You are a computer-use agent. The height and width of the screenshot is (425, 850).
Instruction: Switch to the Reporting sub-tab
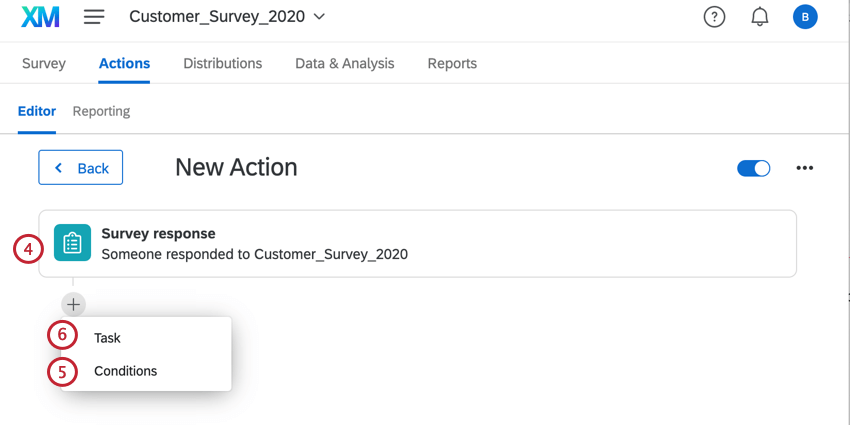pos(101,111)
